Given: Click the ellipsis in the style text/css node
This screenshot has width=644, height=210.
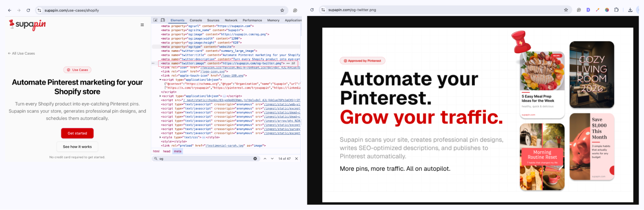Looking at the screenshot, I should (203, 137).
